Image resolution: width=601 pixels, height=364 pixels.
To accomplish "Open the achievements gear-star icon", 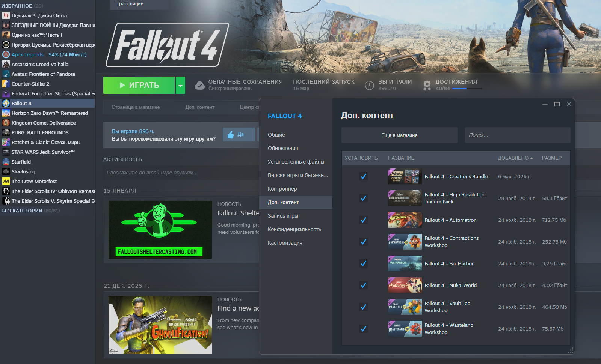I will (427, 86).
